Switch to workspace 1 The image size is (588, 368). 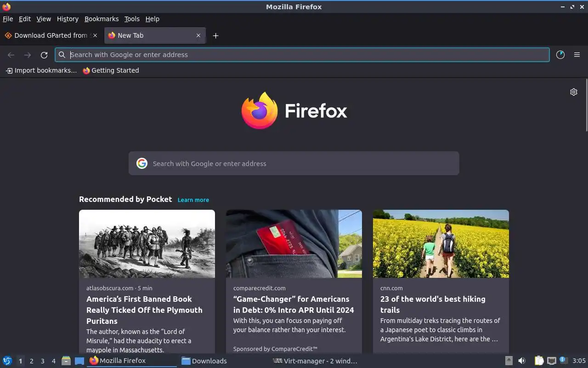[20, 361]
